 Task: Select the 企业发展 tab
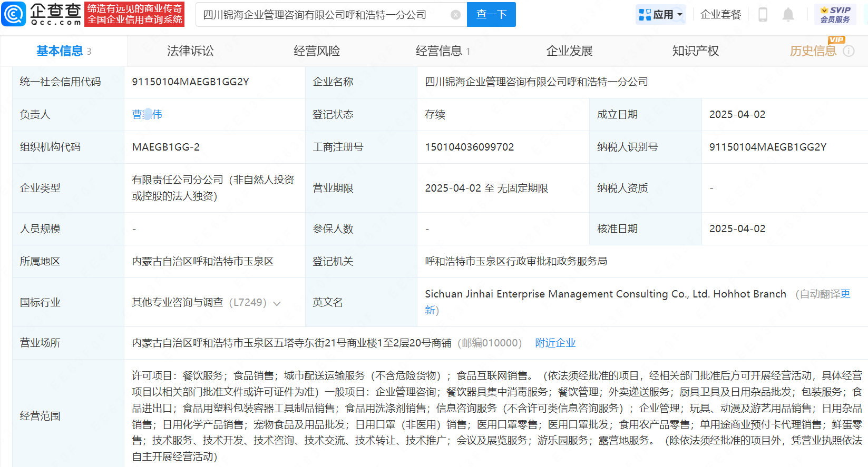[x=569, y=51]
